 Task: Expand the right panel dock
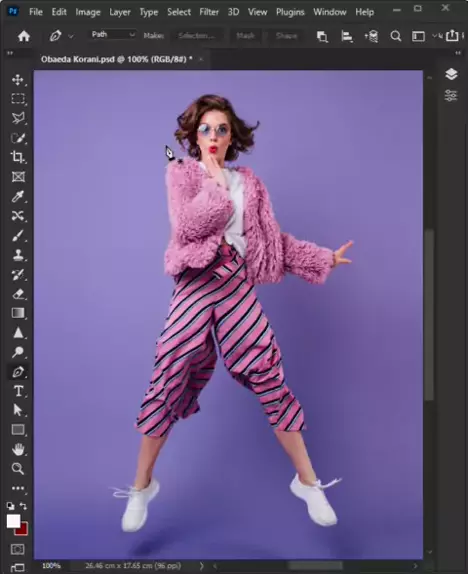458,53
